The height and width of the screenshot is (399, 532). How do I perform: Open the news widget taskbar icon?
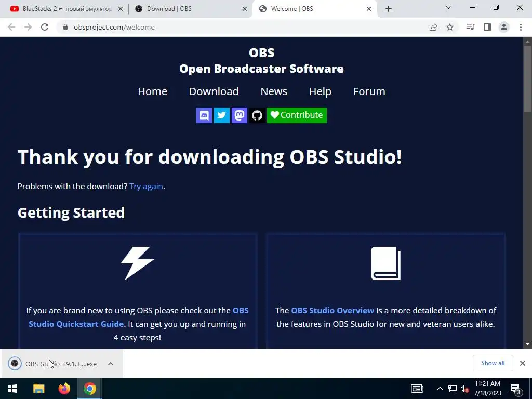click(417, 389)
